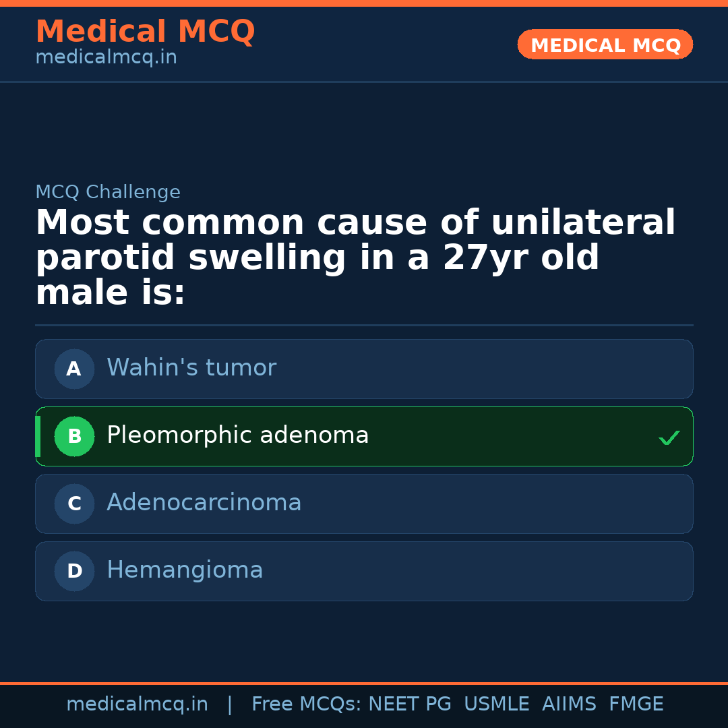Click the FMGE footer label

coord(636,704)
